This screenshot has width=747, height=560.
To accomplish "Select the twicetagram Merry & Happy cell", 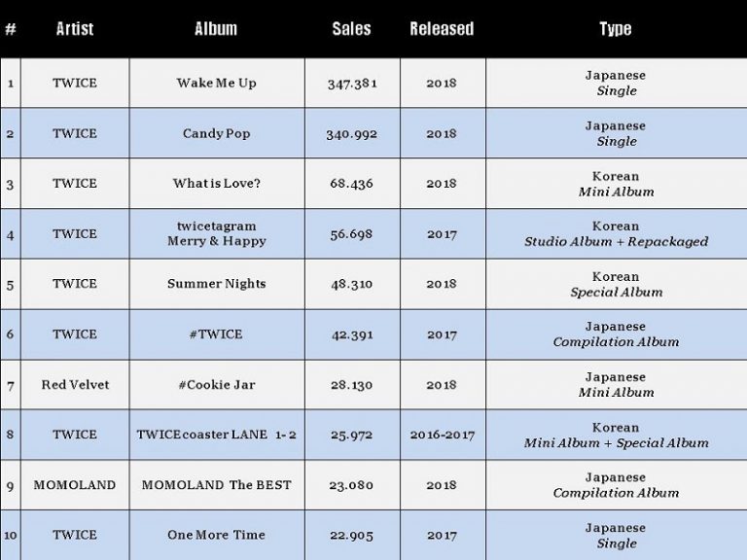I will pos(217,233).
